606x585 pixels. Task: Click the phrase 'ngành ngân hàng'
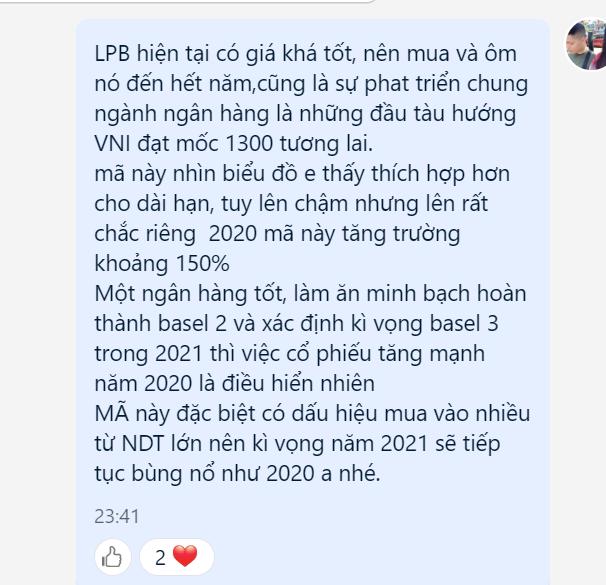pyautogui.click(x=181, y=114)
